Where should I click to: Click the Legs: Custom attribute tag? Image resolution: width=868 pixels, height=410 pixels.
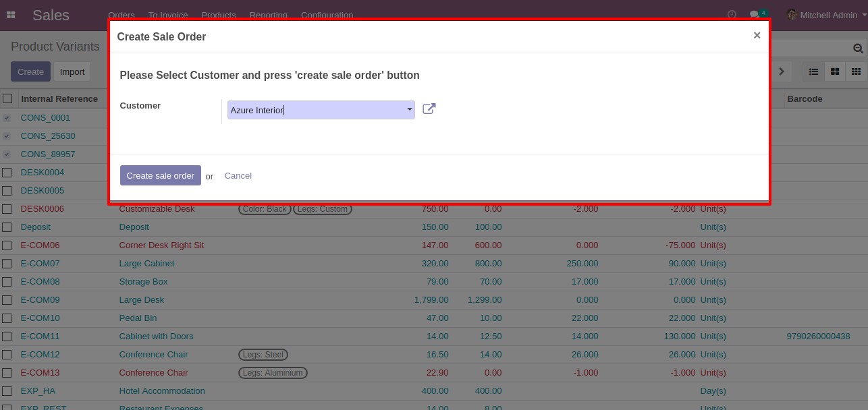tap(323, 209)
